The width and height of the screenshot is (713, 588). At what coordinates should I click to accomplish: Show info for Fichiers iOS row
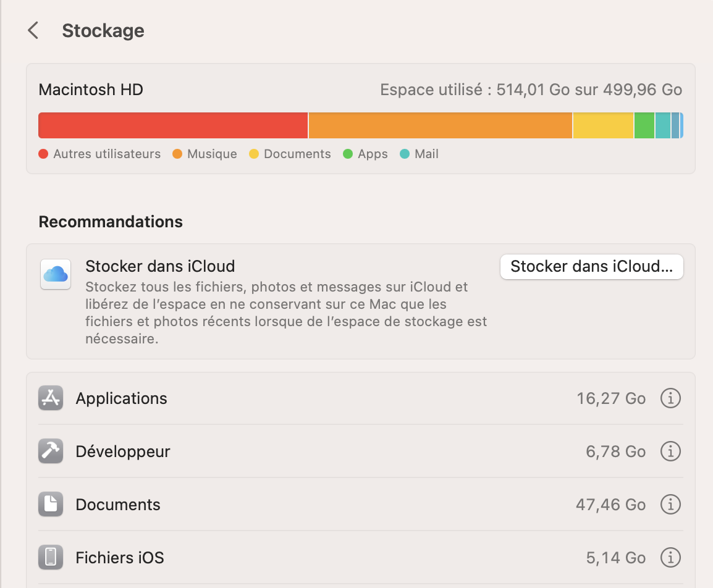pos(670,558)
